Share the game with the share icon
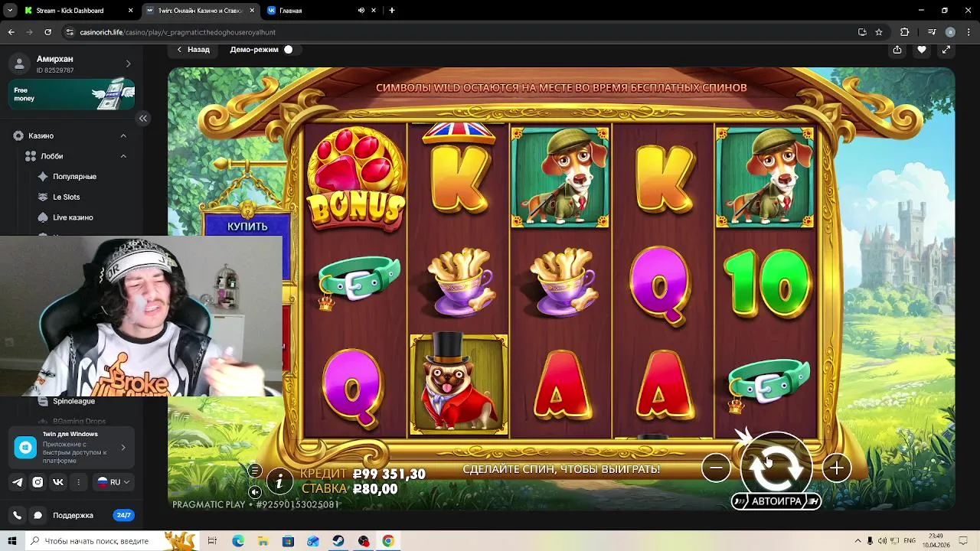980x551 pixels. (x=897, y=49)
